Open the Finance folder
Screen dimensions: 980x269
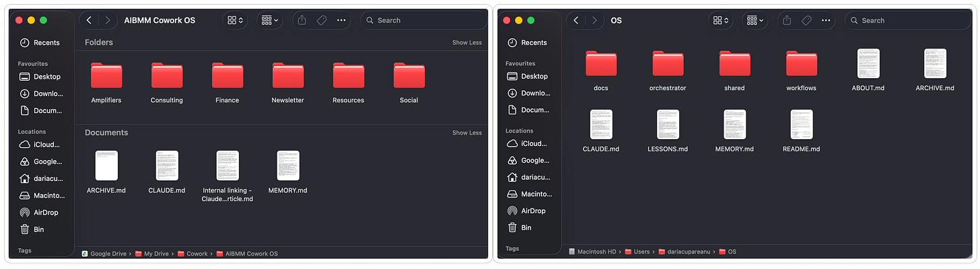click(x=228, y=76)
